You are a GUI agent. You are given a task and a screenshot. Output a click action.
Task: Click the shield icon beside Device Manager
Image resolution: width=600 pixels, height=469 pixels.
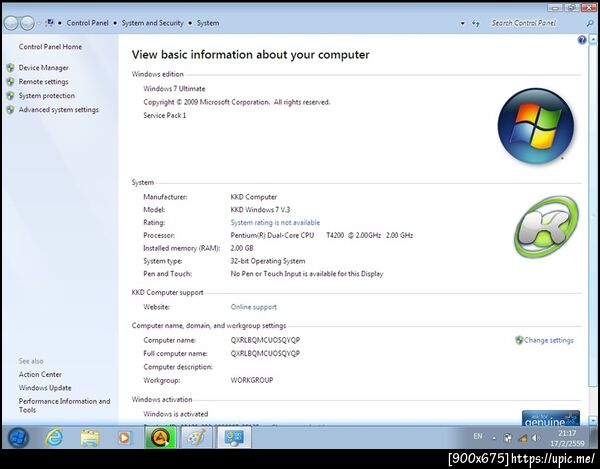point(11,68)
